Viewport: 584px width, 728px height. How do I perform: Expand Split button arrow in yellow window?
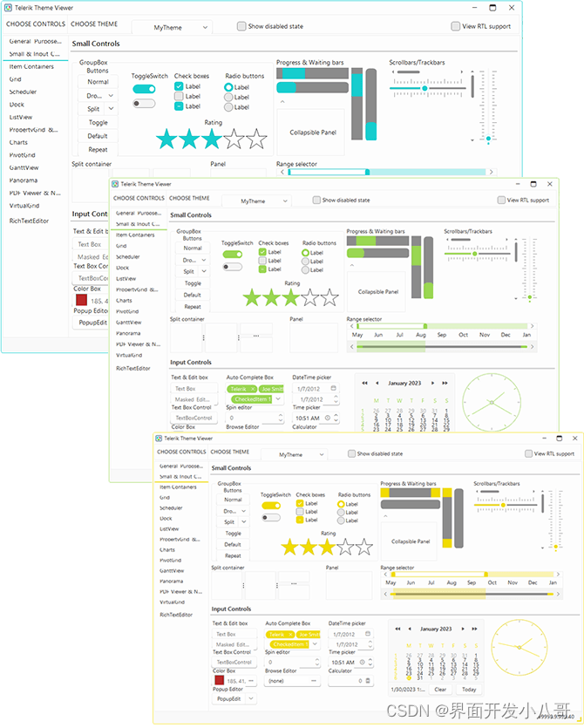(244, 522)
